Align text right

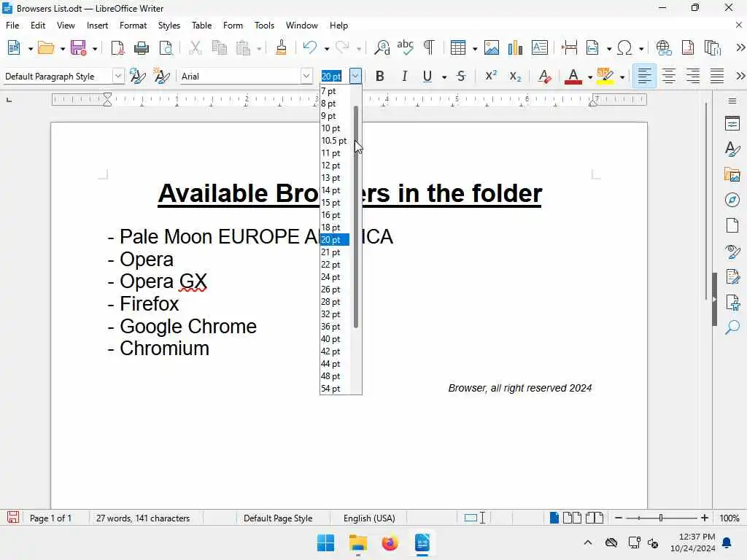[x=693, y=76]
